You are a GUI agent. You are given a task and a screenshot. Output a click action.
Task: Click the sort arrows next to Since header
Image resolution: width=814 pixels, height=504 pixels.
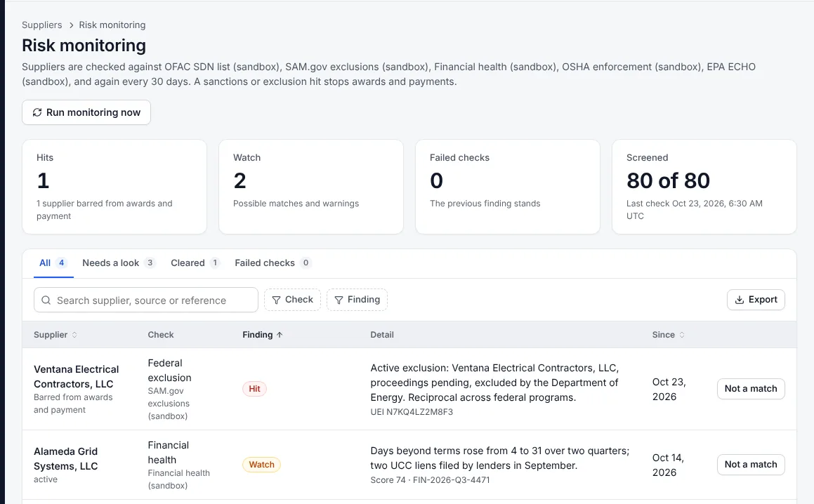(x=682, y=335)
